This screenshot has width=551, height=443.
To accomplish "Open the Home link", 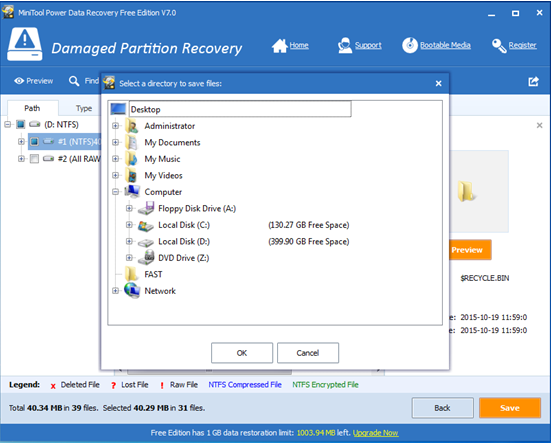I will pos(299,45).
